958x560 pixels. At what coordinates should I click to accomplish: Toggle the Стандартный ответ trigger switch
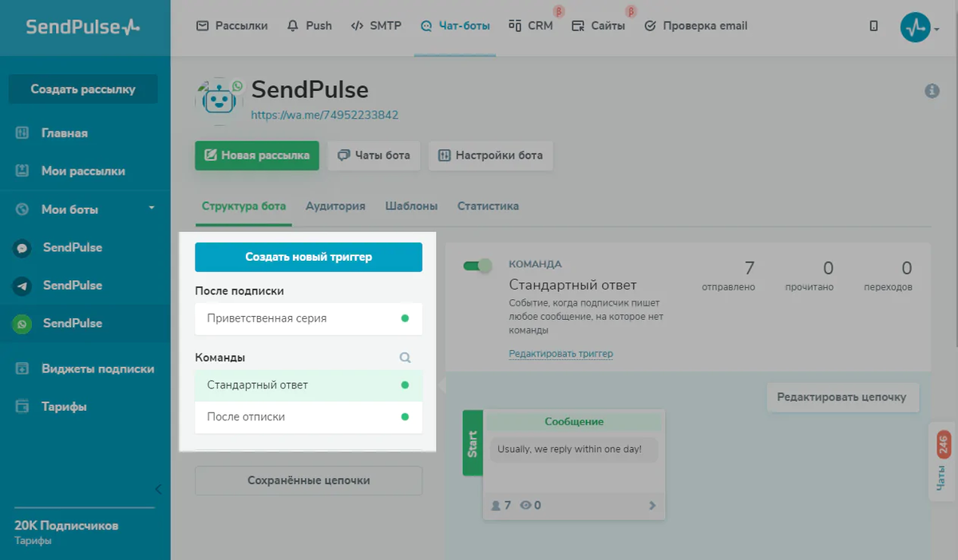tap(478, 266)
